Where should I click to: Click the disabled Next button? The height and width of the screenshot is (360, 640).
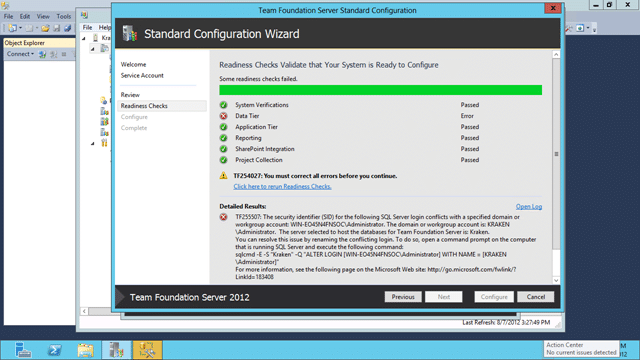[x=444, y=297]
